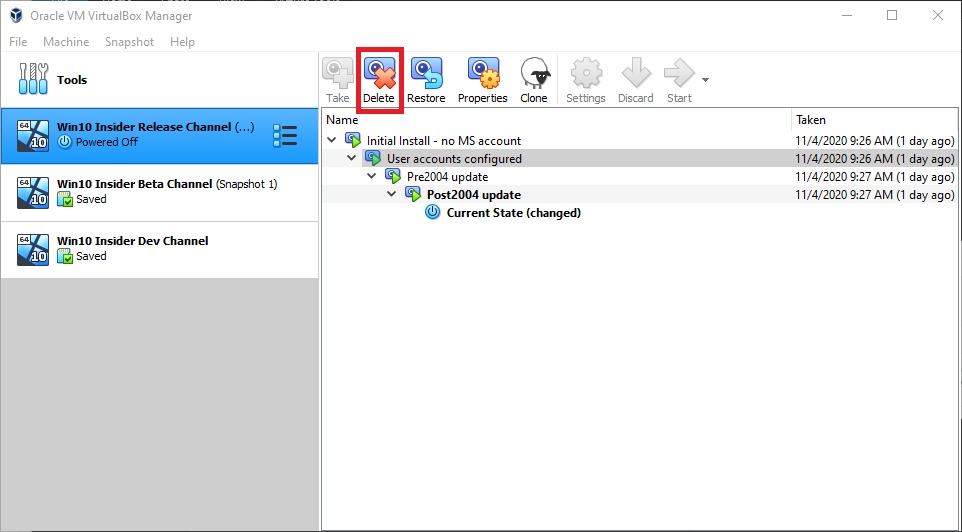Open the Machine menu

coord(66,42)
